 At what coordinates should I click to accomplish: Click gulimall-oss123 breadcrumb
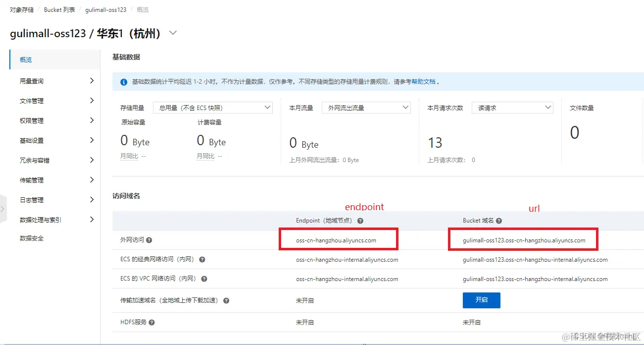pos(105,10)
